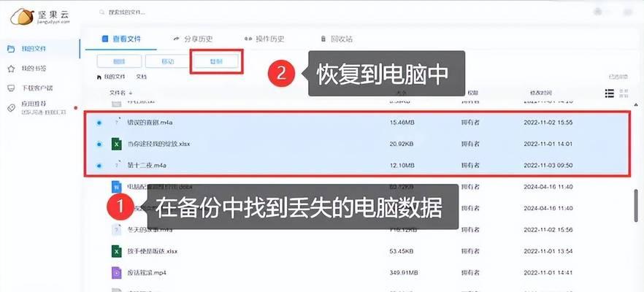Click icon of the 12.10MB .m4a file
Image resolution: width=644 pixels, height=292 pixels.
point(117,166)
